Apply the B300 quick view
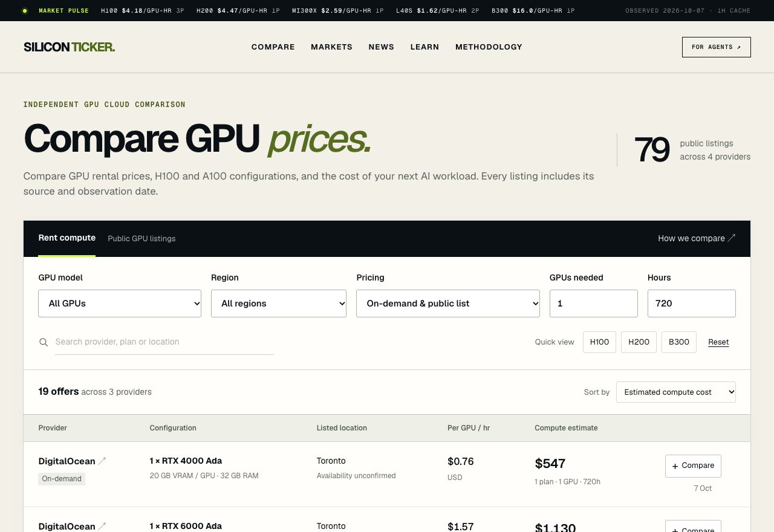 click(679, 342)
